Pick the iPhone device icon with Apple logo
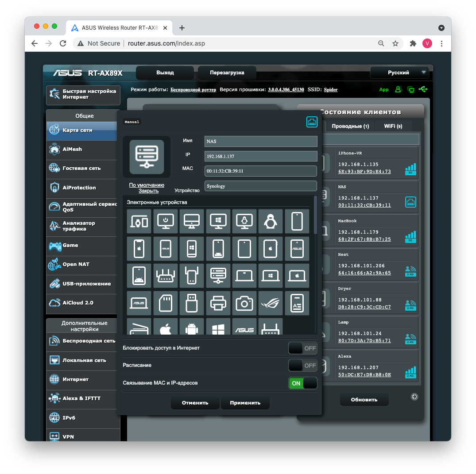The height and width of the screenshot is (474, 476). pyautogui.click(x=139, y=249)
